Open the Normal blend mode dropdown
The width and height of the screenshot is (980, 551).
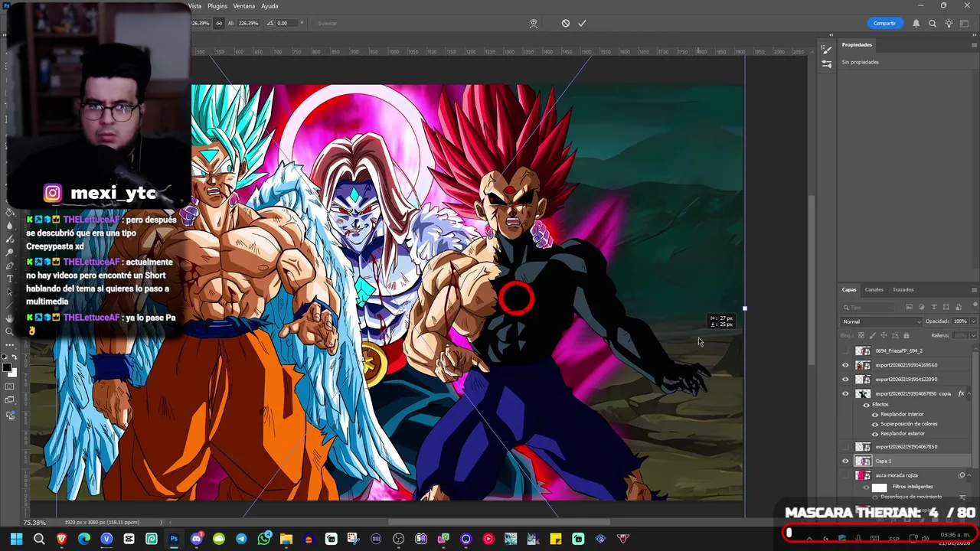880,321
